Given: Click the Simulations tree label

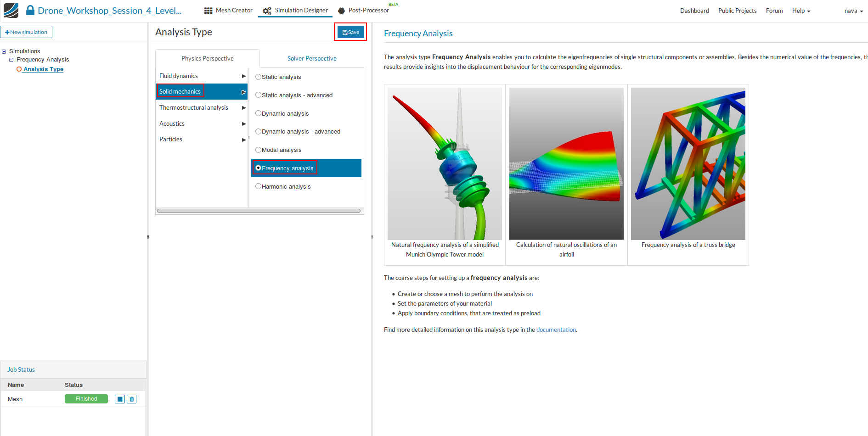Looking at the screenshot, I should coord(25,51).
